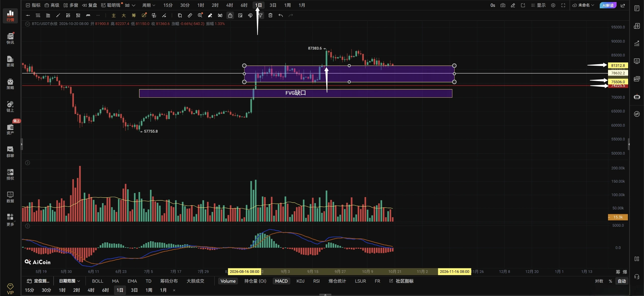This screenshot has width=644, height=296.
Task: Delete drawings with trash icon
Action: click(x=270, y=15)
